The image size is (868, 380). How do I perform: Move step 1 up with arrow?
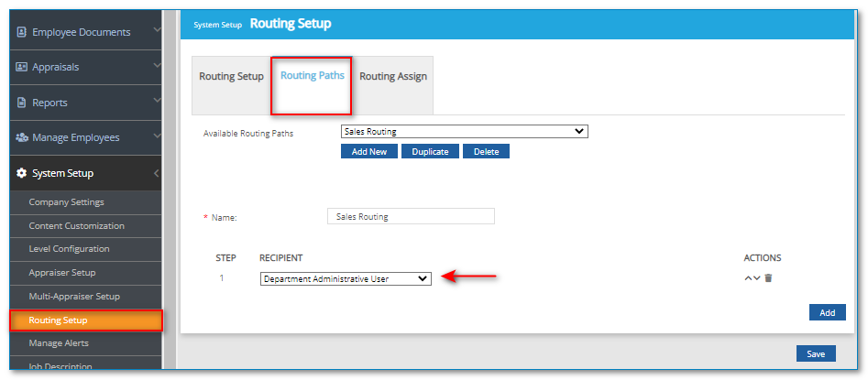(x=748, y=278)
